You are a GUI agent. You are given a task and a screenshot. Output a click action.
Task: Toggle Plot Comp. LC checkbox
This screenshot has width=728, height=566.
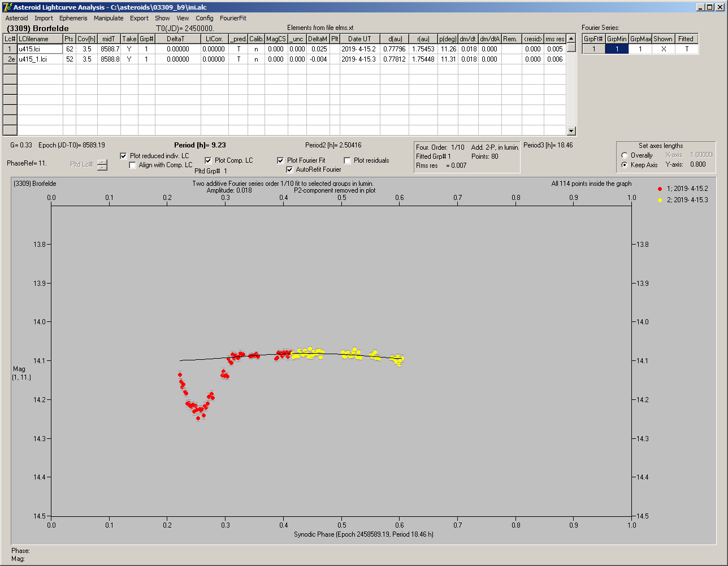pyautogui.click(x=208, y=160)
